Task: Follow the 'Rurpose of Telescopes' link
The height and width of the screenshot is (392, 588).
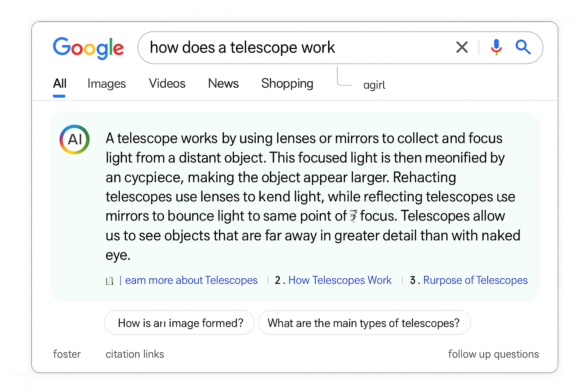Action: (475, 280)
